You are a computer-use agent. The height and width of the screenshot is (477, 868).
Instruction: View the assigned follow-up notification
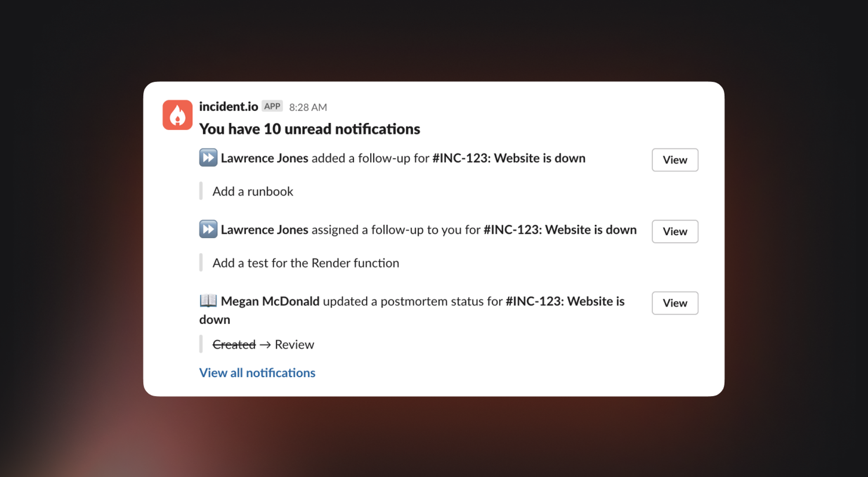tap(674, 232)
